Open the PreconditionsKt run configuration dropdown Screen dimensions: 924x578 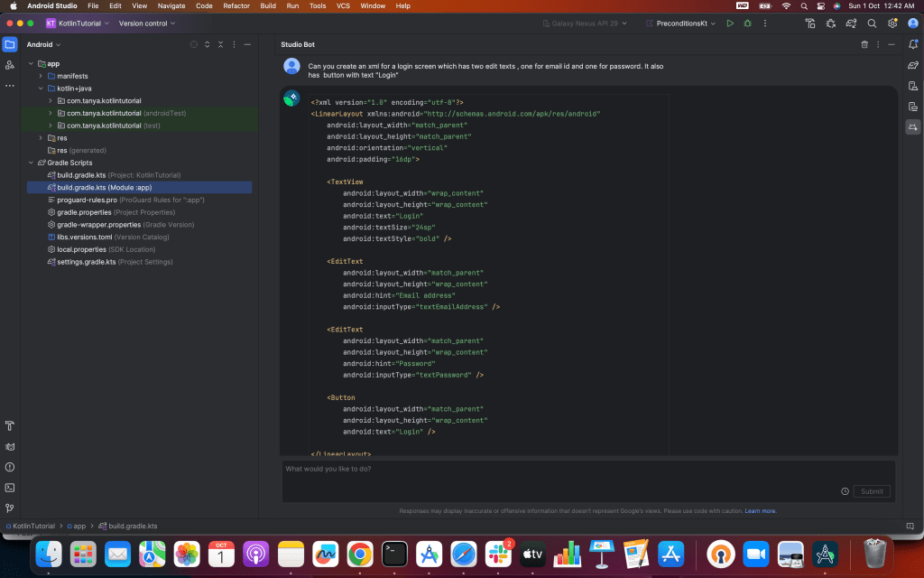point(681,23)
